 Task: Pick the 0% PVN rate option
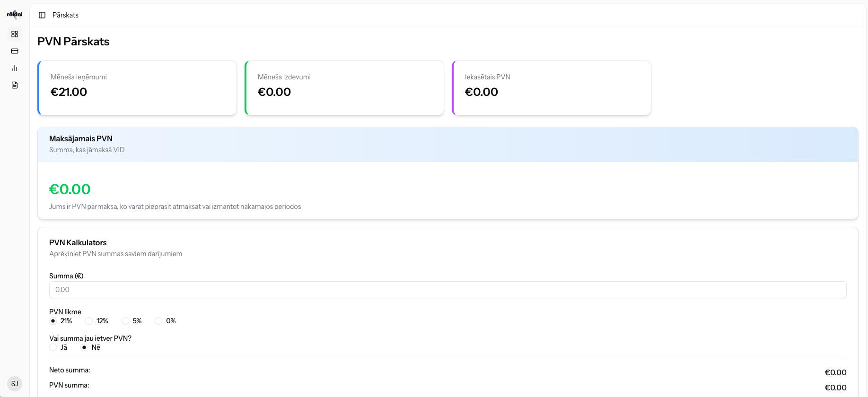(x=158, y=321)
